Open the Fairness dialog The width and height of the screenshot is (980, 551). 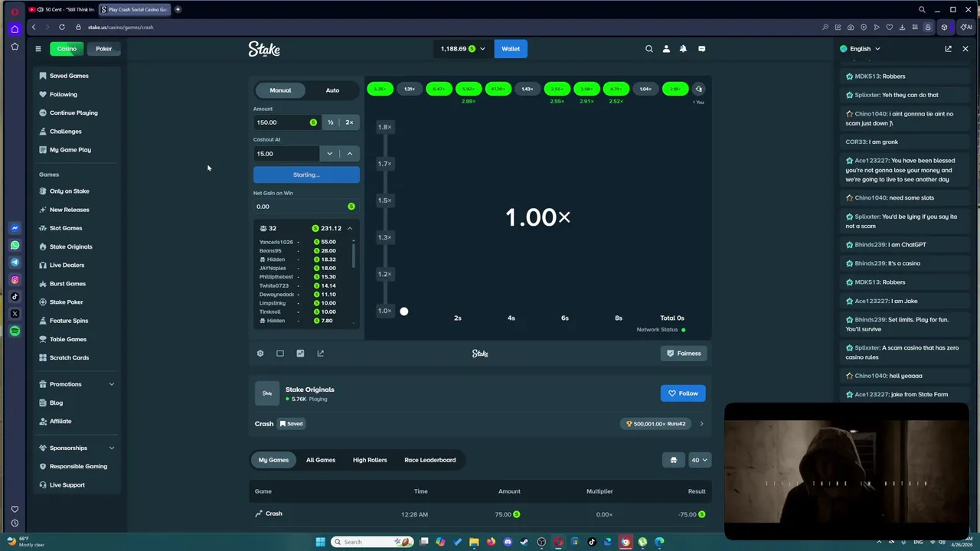683,354
